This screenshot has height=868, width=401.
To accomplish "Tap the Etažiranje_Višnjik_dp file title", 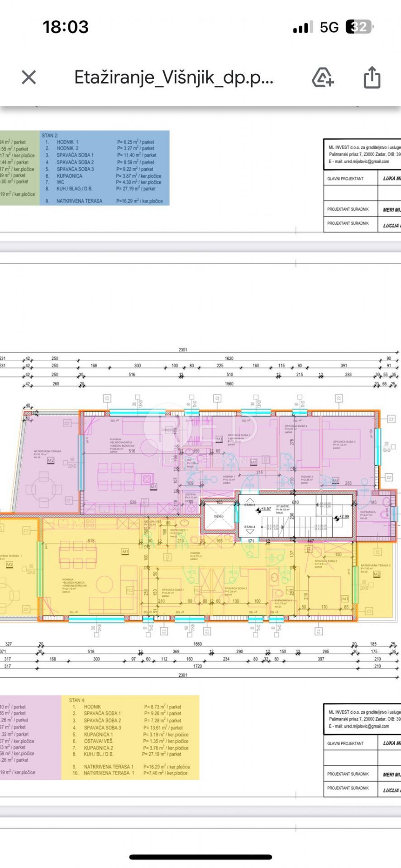I will [x=174, y=77].
